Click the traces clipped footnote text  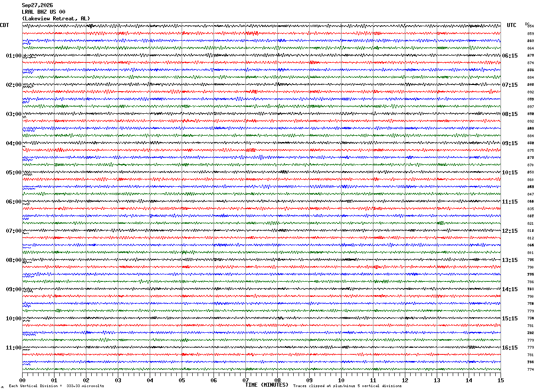pos(347,386)
